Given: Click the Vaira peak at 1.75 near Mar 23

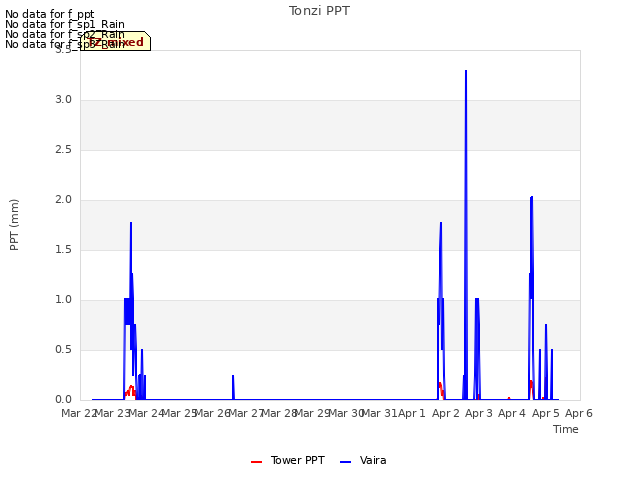Looking at the screenshot, I should click(131, 224).
